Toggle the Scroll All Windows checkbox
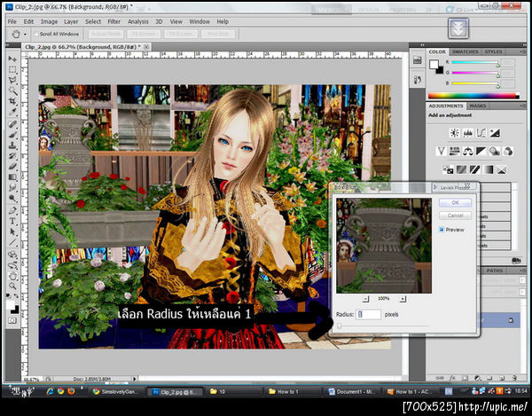This screenshot has height=416, width=532. 36,34
